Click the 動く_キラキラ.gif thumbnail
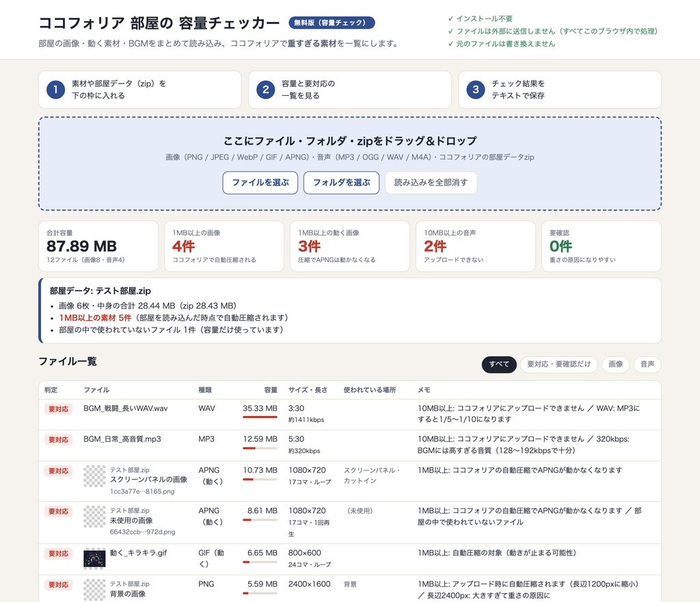The width and height of the screenshot is (700, 602). (x=94, y=559)
